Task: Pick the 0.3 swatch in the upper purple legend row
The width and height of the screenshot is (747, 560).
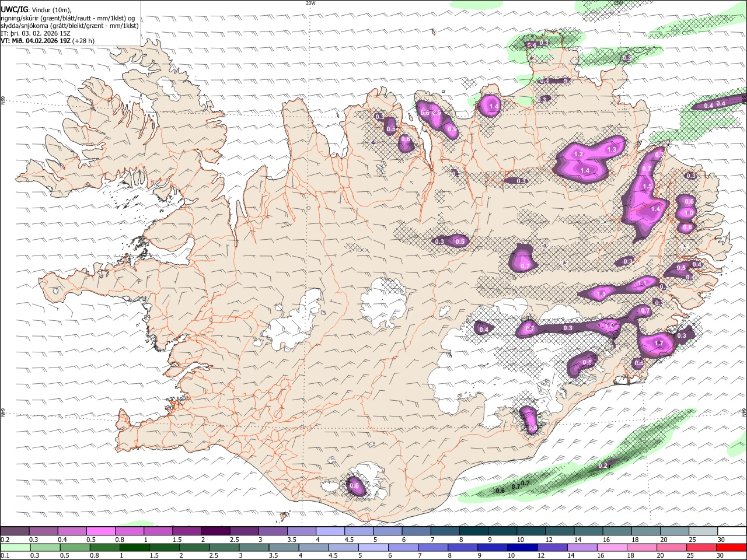Action: pos(43,531)
